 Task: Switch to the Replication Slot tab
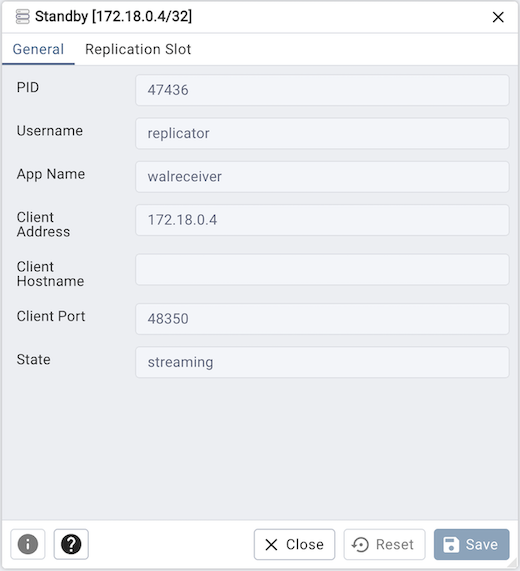pos(138,49)
